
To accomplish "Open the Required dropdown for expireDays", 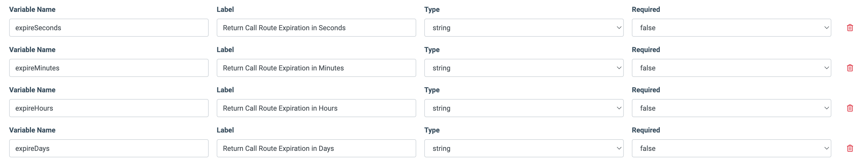I will pyautogui.click(x=731, y=148).
